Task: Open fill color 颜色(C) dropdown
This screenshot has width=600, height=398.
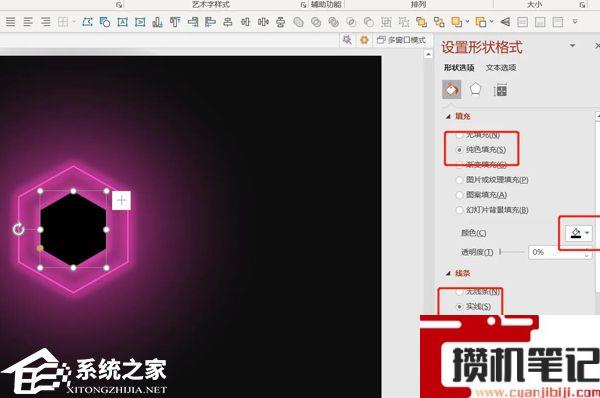Action: (579, 233)
